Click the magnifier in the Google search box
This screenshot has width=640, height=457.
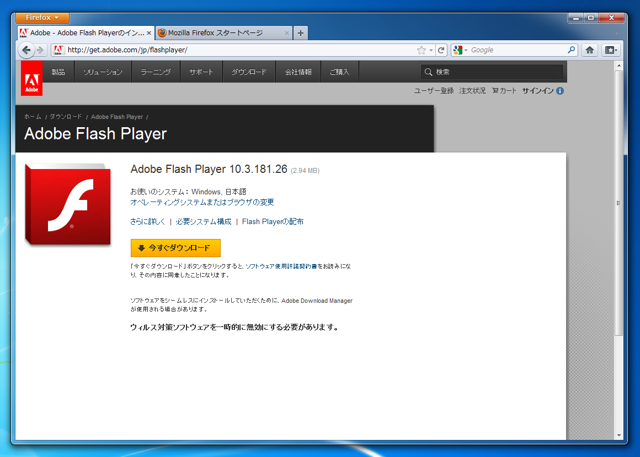(571, 50)
